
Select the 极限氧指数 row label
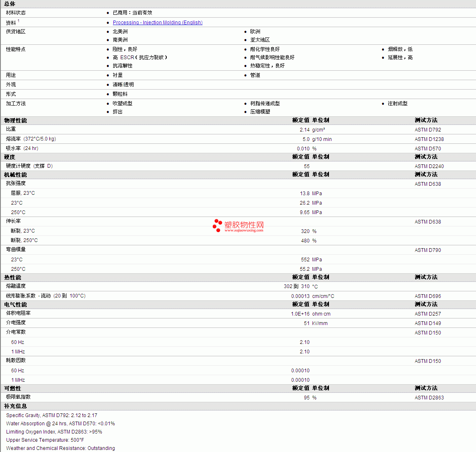[18, 397]
